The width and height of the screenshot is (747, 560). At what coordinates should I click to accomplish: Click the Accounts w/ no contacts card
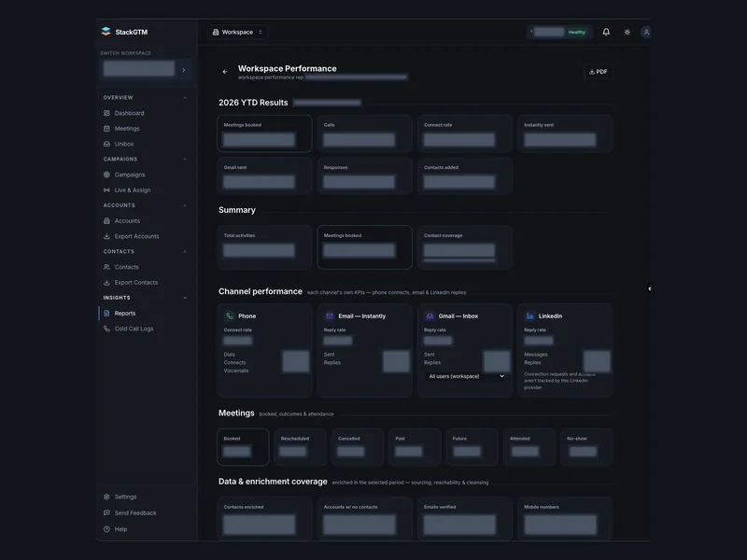364,519
